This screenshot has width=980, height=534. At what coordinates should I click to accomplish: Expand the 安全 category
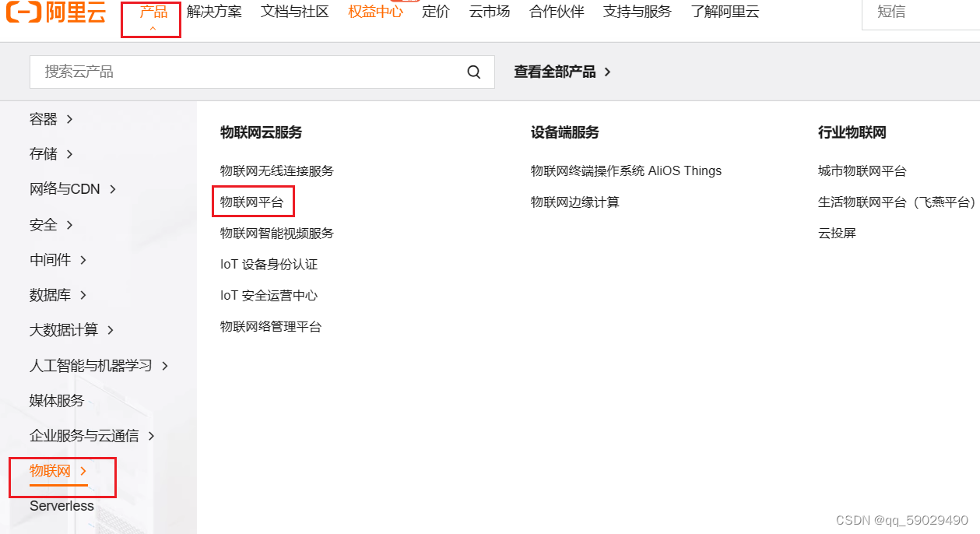(51, 225)
